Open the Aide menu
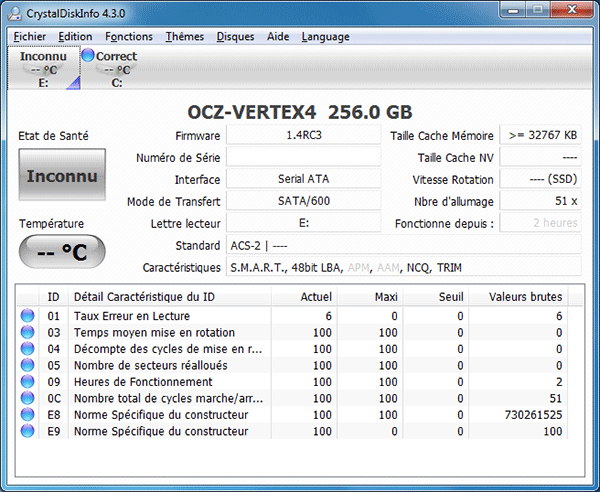 (x=278, y=37)
